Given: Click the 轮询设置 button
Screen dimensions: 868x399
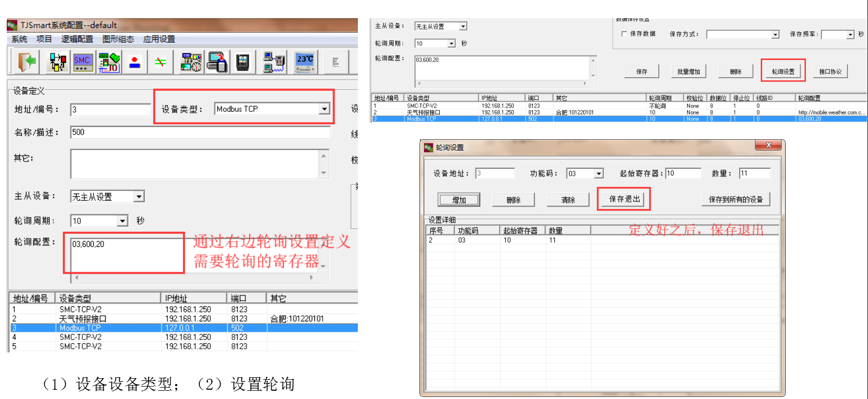Looking at the screenshot, I should [x=783, y=71].
